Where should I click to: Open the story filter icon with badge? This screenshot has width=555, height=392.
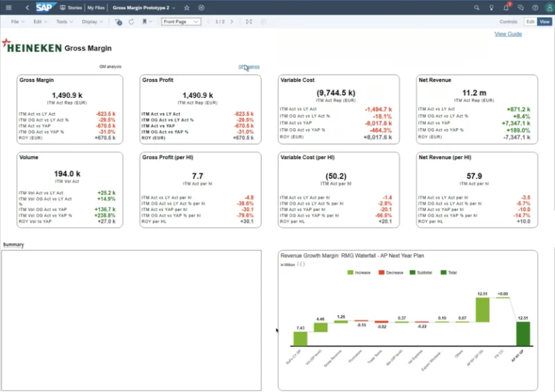[x=118, y=22]
